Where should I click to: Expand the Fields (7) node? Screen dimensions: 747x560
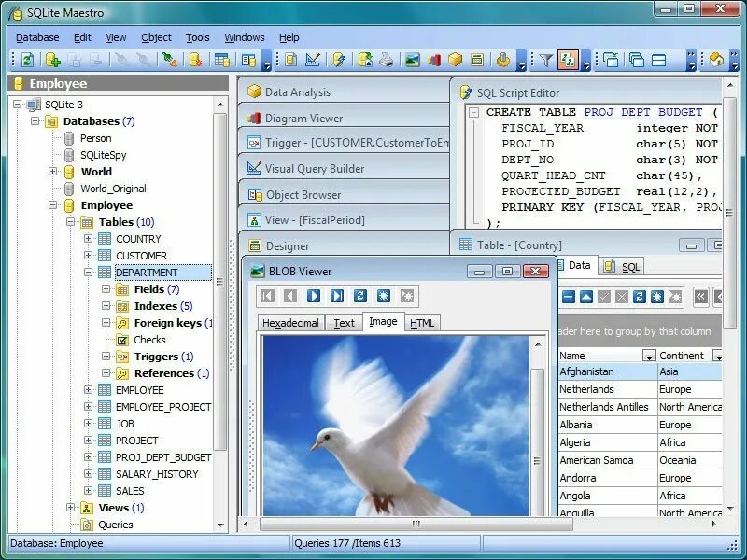[106, 288]
